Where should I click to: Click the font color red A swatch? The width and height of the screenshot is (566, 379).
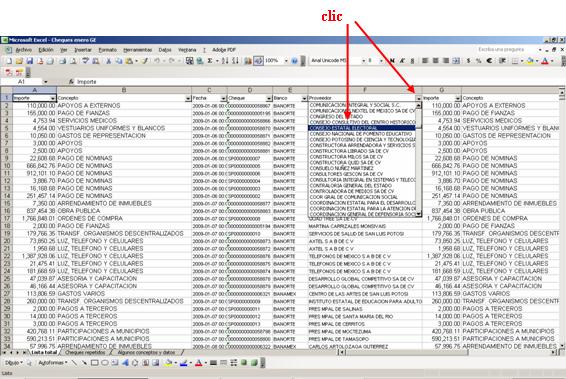coord(545,61)
